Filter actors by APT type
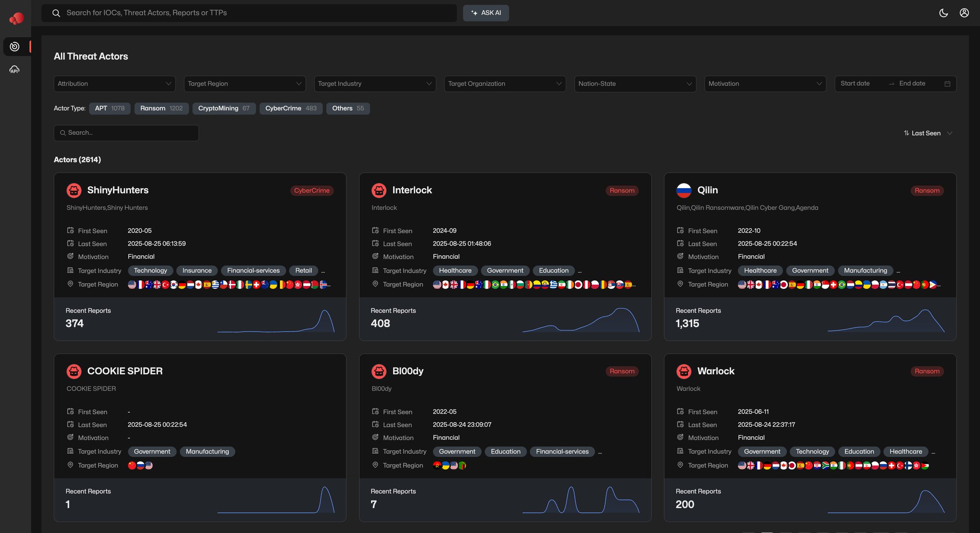The image size is (980, 533). (110, 108)
